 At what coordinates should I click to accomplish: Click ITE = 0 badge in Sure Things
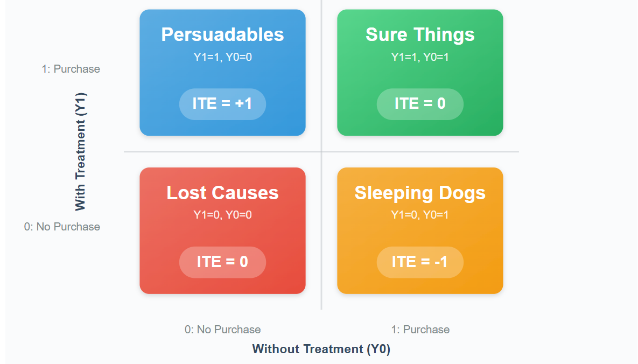click(x=420, y=104)
